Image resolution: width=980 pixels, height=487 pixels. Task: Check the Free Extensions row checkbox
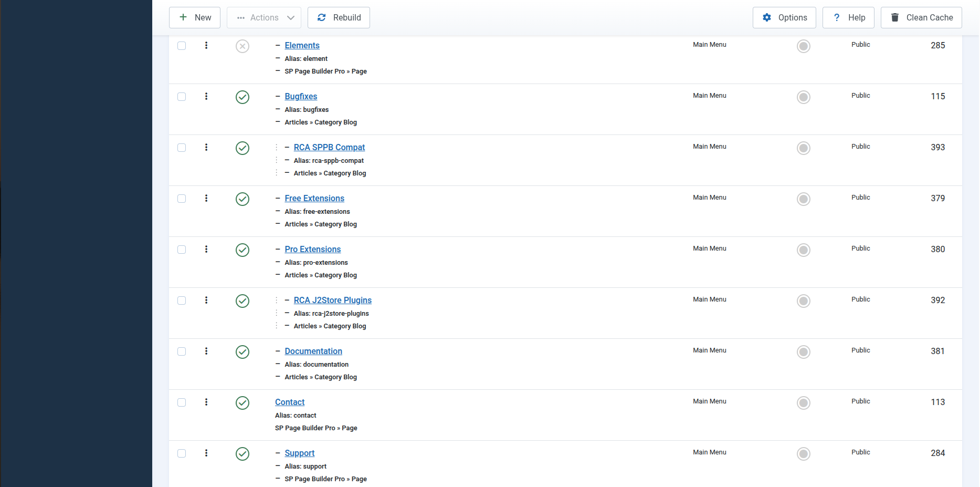click(x=182, y=199)
